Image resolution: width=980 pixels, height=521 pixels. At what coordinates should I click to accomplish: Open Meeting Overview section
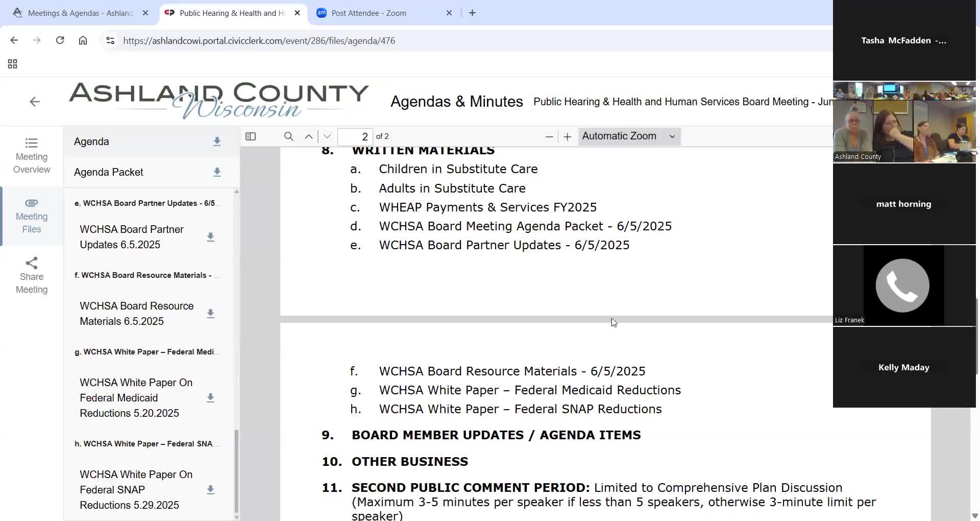click(x=32, y=156)
